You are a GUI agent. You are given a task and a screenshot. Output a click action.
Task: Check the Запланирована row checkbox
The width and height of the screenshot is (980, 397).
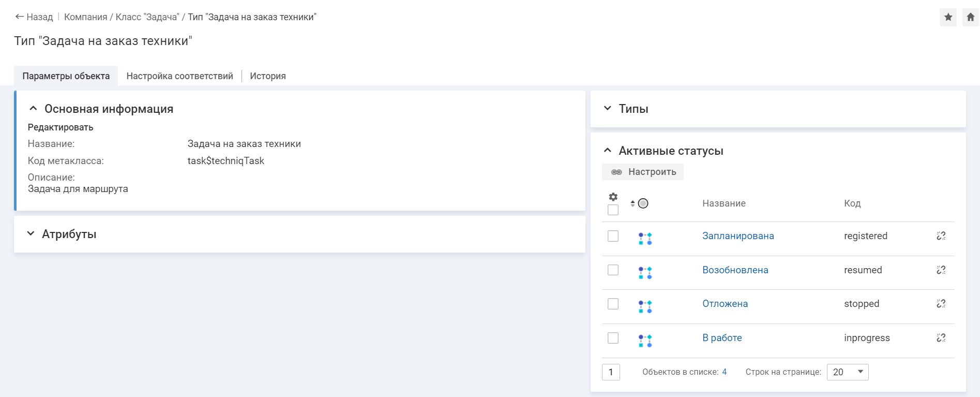(x=613, y=236)
